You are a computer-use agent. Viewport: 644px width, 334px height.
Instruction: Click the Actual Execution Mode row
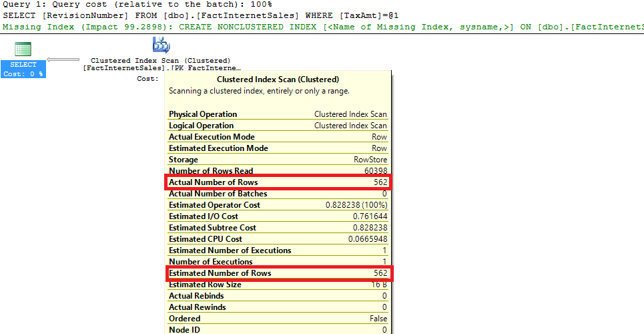click(278, 137)
